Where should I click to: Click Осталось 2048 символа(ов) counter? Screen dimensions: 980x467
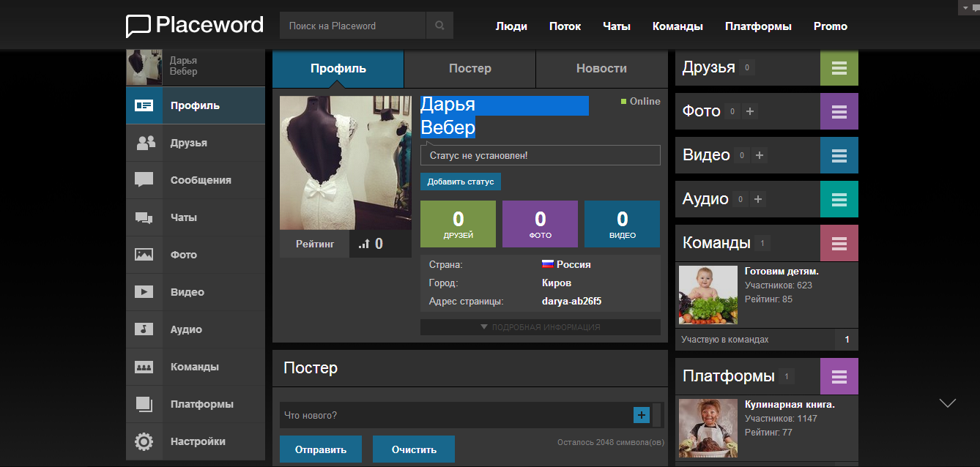611,442
